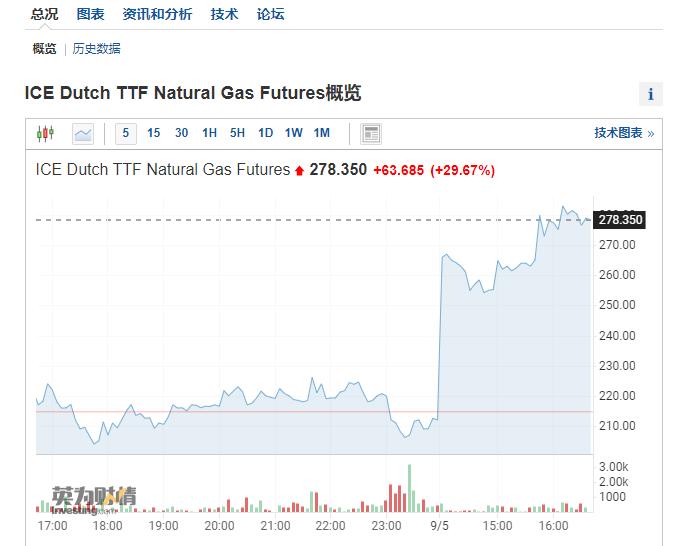Choose the 1M timeframe
The width and height of the screenshot is (678, 546).
pos(321,133)
